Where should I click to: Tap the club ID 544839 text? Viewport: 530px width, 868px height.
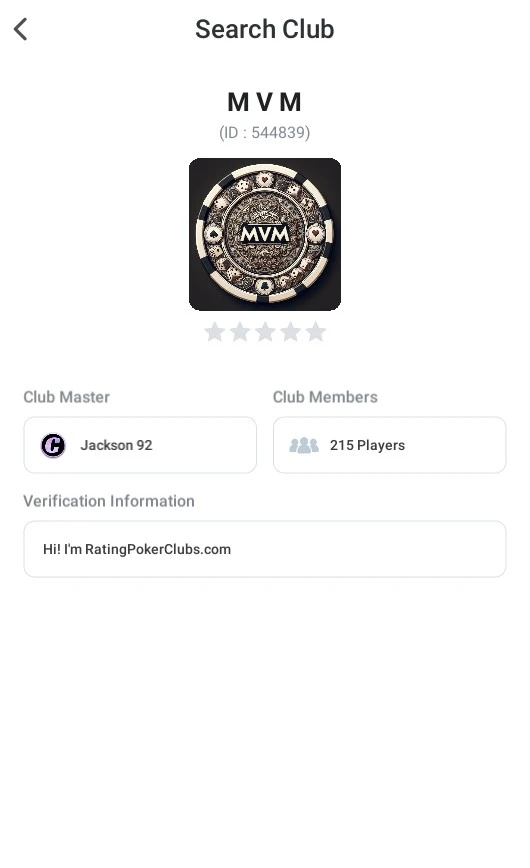click(x=265, y=133)
